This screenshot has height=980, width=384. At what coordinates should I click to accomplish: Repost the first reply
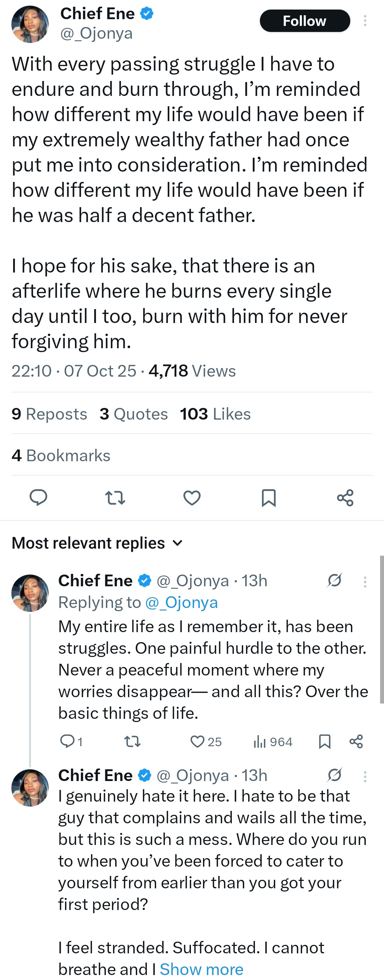pyautogui.click(x=132, y=742)
